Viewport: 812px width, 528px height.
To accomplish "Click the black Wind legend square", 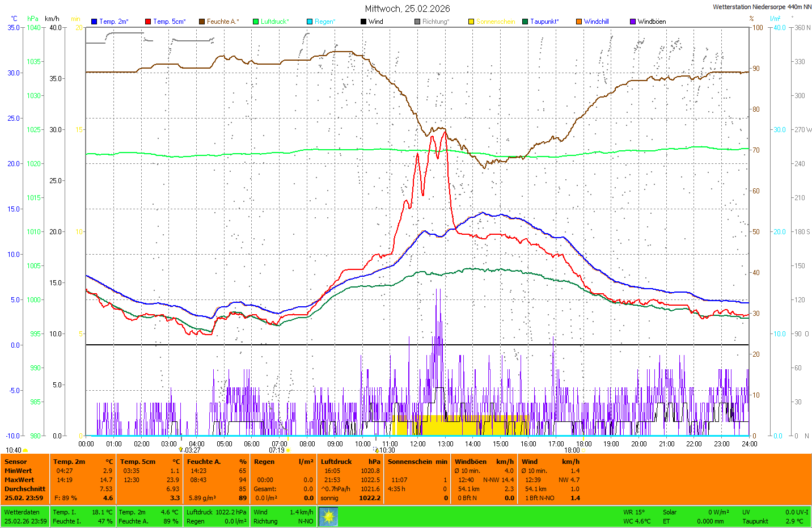I will point(363,22).
